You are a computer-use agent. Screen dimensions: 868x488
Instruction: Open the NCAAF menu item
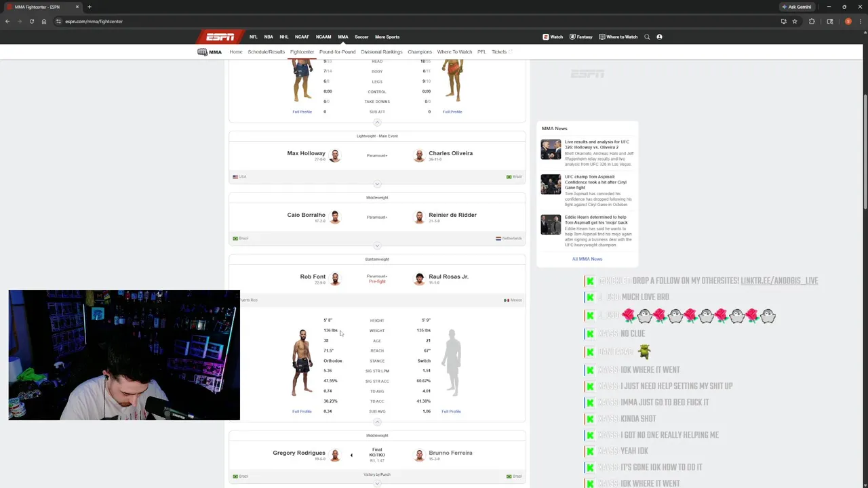tap(302, 37)
